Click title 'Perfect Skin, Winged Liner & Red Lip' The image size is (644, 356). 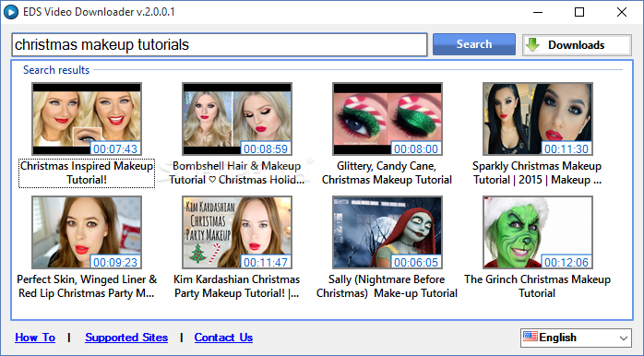point(87,286)
